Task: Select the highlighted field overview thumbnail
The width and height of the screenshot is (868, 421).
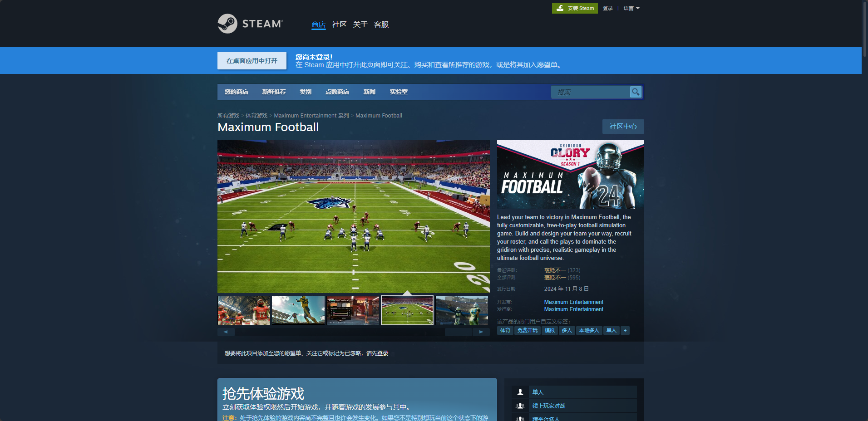Action: click(x=407, y=310)
